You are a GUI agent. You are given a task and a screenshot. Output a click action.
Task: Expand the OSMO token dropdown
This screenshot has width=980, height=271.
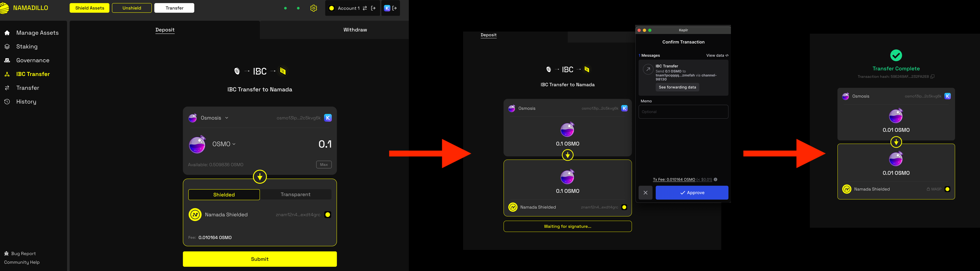tap(224, 144)
